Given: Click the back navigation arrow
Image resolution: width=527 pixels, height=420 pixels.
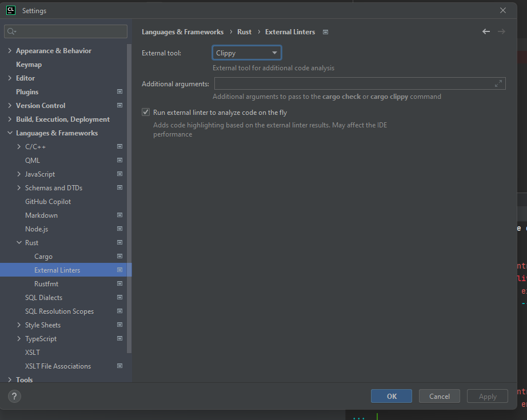Looking at the screenshot, I should 486,32.
